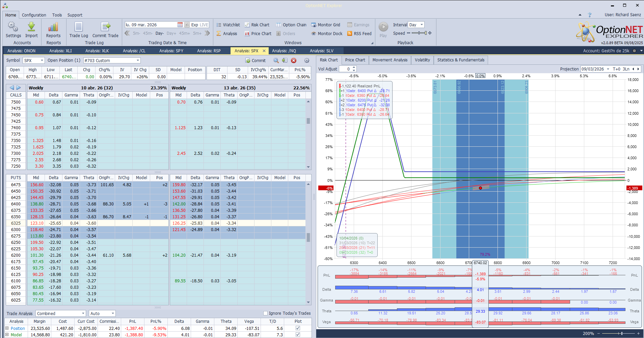The width and height of the screenshot is (644, 338).
Task: Click the Import accounts icon
Action: [x=31, y=30]
